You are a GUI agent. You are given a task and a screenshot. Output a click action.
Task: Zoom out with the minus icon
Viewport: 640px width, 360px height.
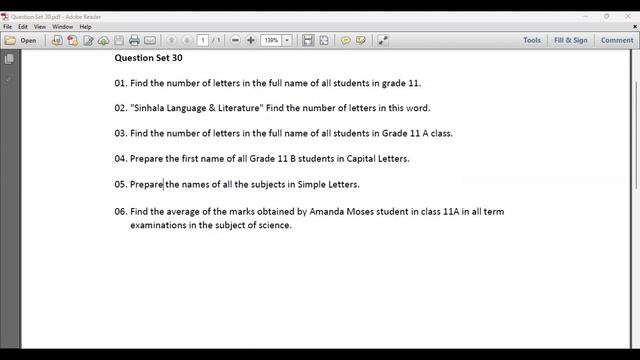coord(235,40)
